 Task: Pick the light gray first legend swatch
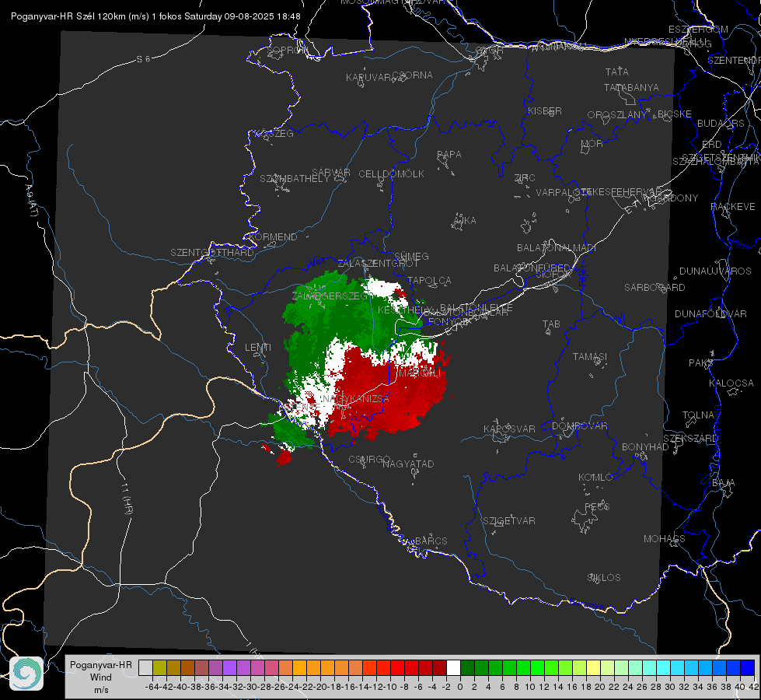click(145, 667)
